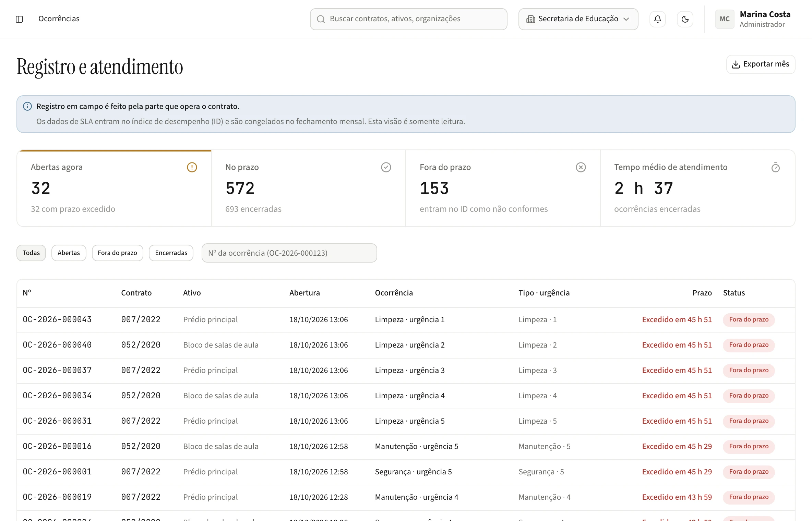Click stopwatch icon on Tempo médio card
Screen dimensions: 812x521
point(775,167)
